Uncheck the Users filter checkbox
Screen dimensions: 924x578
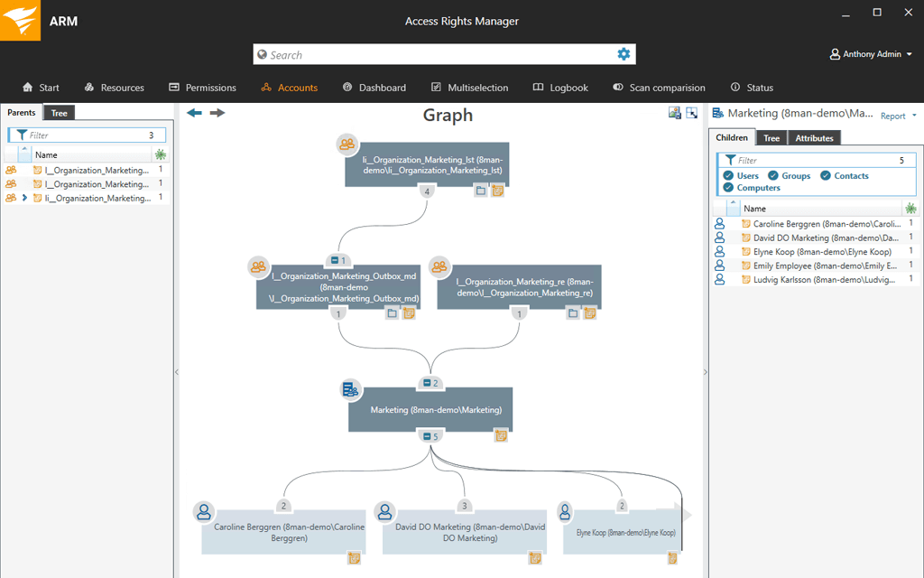(x=729, y=176)
